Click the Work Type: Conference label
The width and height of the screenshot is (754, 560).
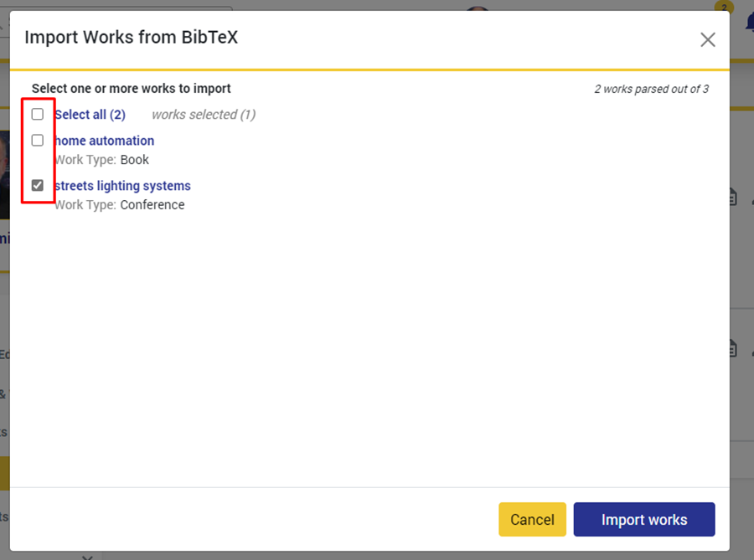tap(119, 205)
